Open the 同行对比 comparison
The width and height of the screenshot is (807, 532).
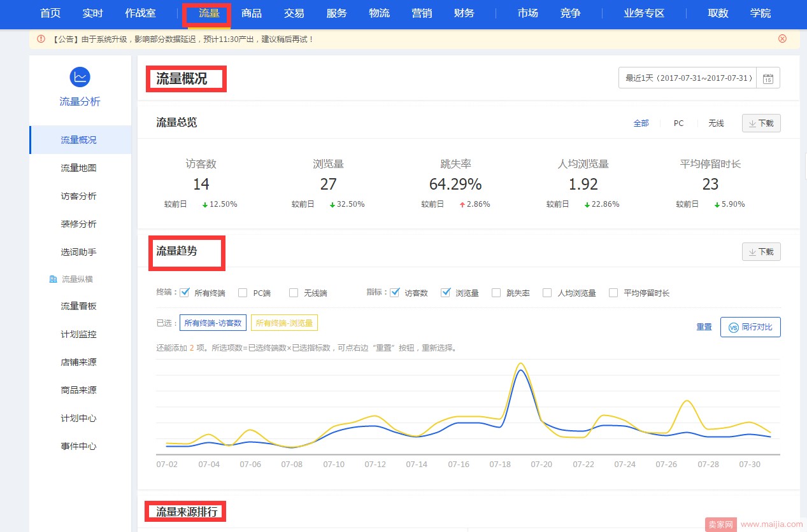pyautogui.click(x=750, y=327)
